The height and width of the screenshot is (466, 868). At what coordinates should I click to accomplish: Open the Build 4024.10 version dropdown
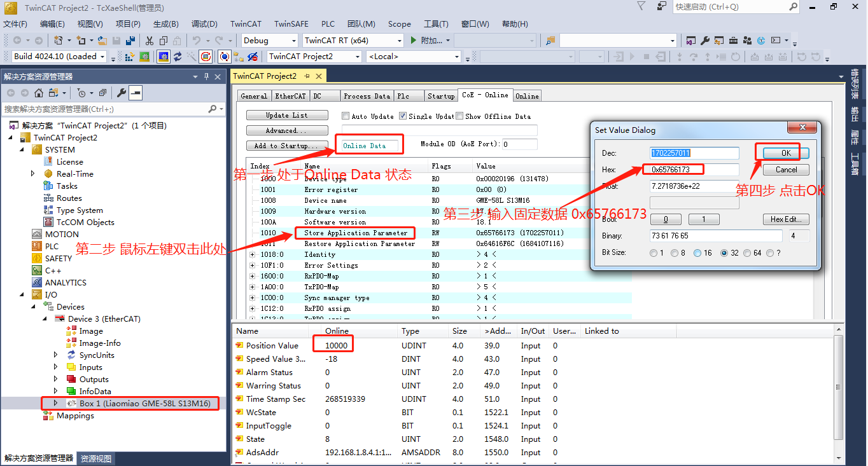102,57
